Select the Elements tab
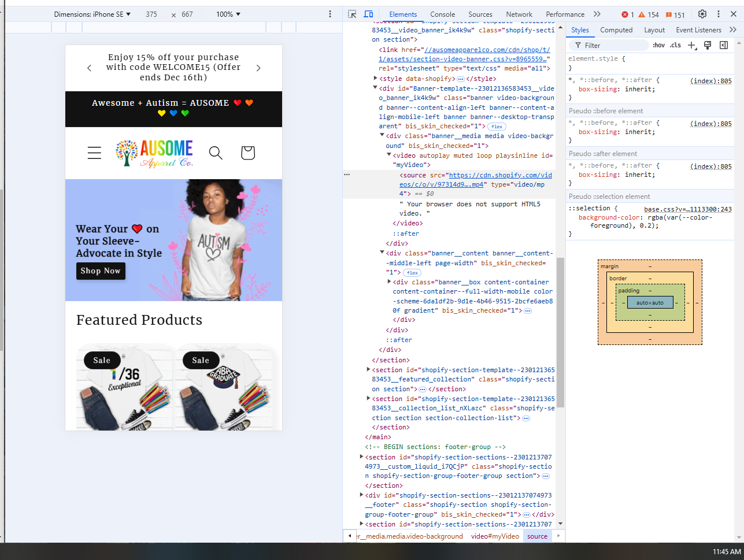The width and height of the screenshot is (744, 560). 403,14
